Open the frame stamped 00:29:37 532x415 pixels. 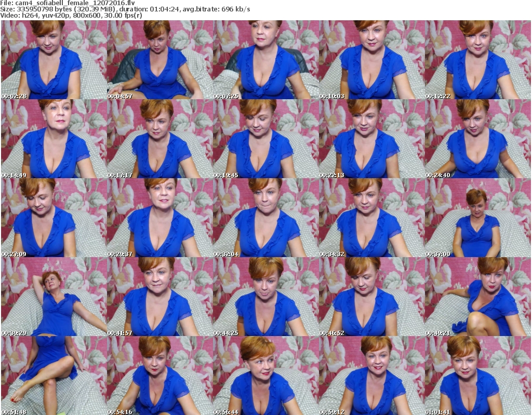pyautogui.click(x=160, y=218)
